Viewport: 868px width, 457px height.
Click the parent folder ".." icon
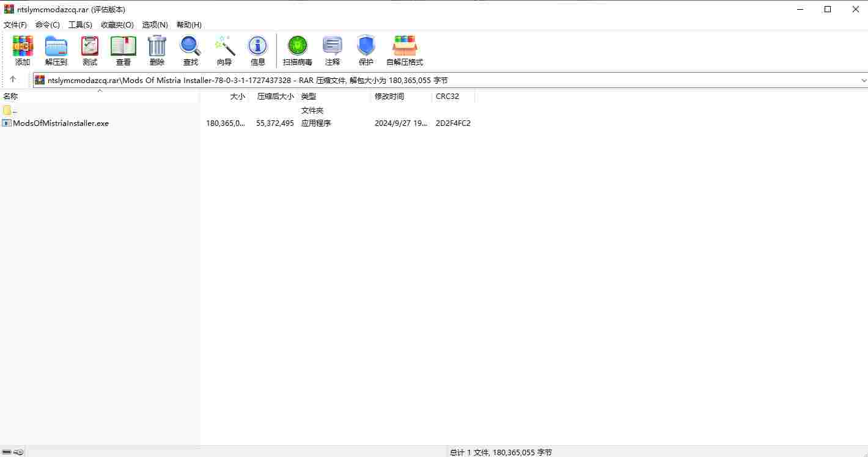point(7,111)
